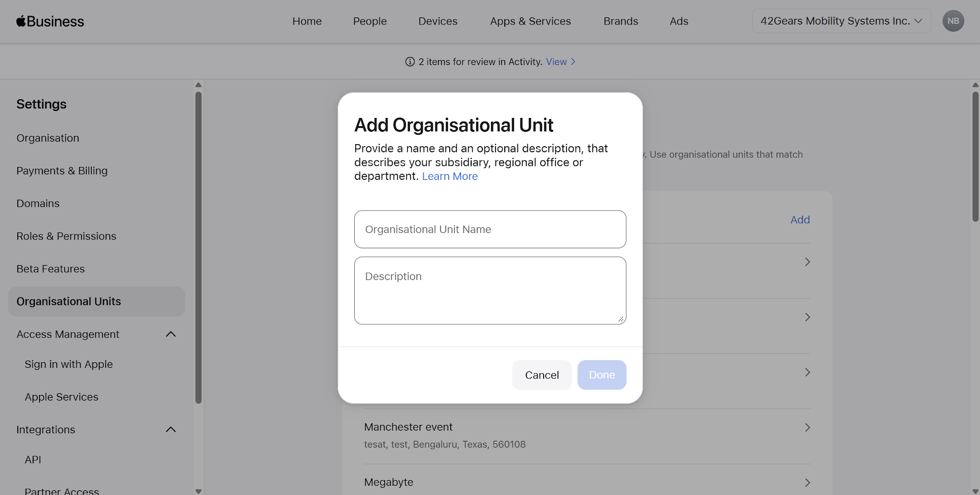Open API under Integrations

[x=33, y=460]
